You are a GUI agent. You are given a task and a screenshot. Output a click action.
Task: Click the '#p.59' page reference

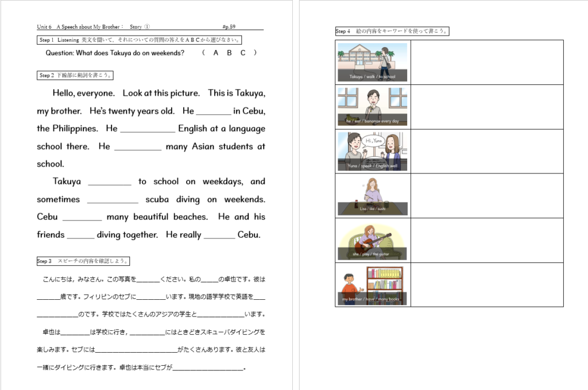[x=229, y=26]
